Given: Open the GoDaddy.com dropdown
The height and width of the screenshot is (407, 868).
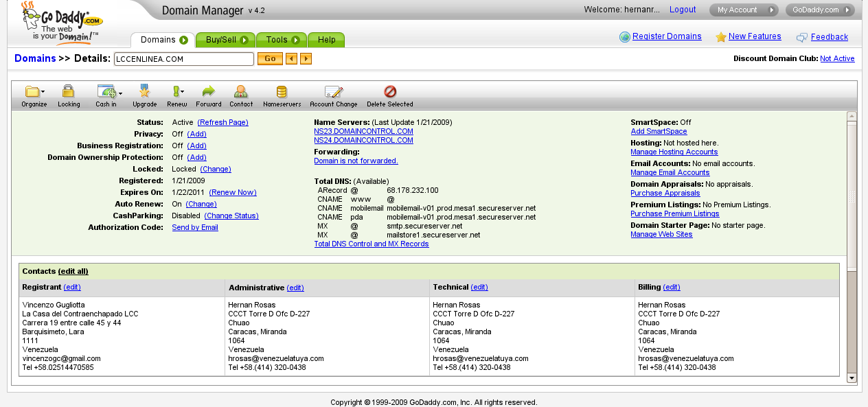Looking at the screenshot, I should click(x=820, y=10).
